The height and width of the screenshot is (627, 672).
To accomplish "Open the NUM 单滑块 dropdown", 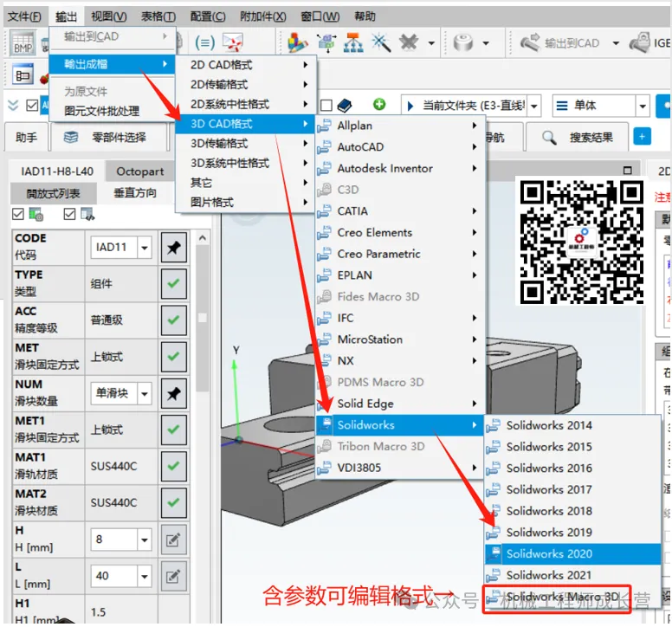I will click(x=145, y=393).
